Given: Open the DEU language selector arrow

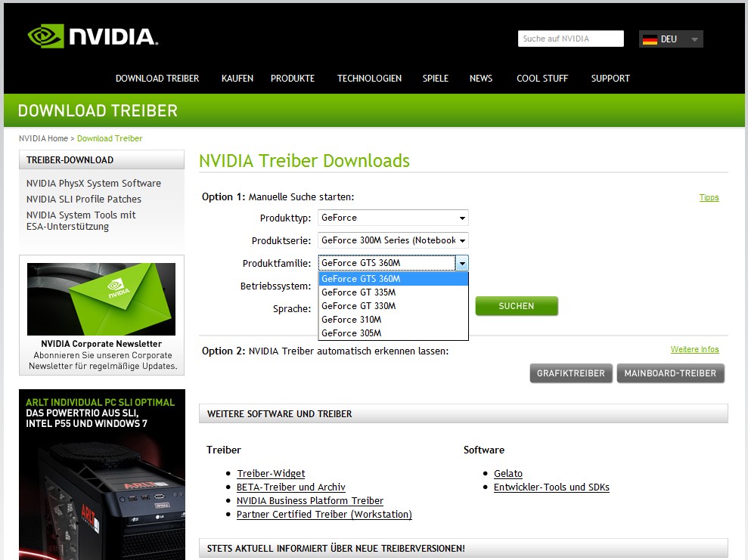Looking at the screenshot, I should (x=694, y=39).
